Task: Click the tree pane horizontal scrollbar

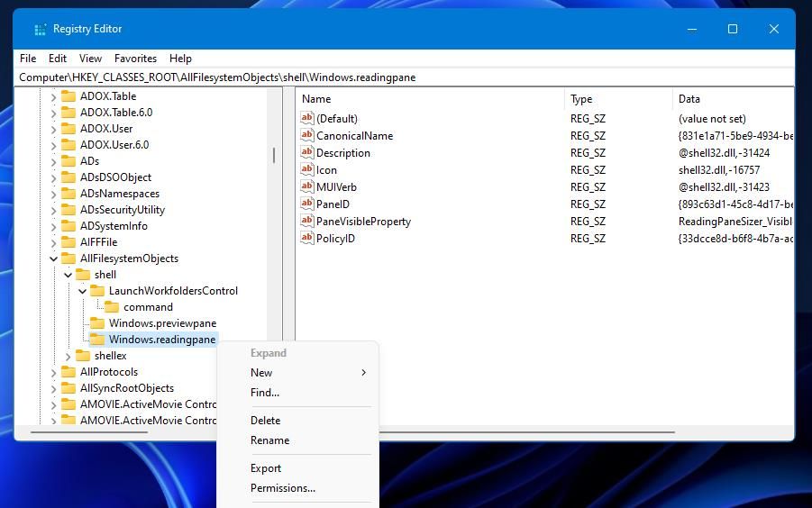Action: click(x=89, y=431)
